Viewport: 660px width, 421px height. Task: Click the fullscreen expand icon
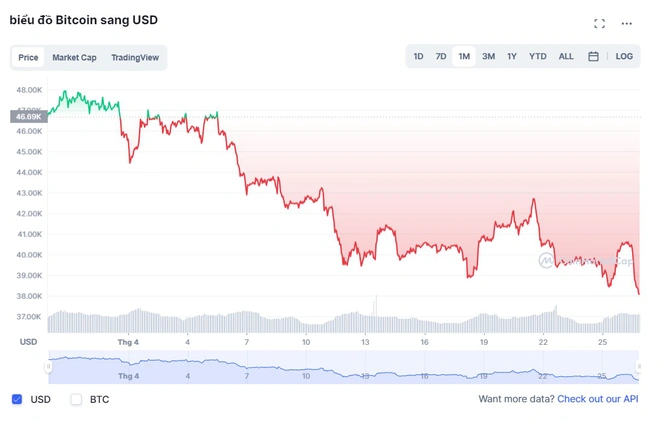pyautogui.click(x=599, y=23)
